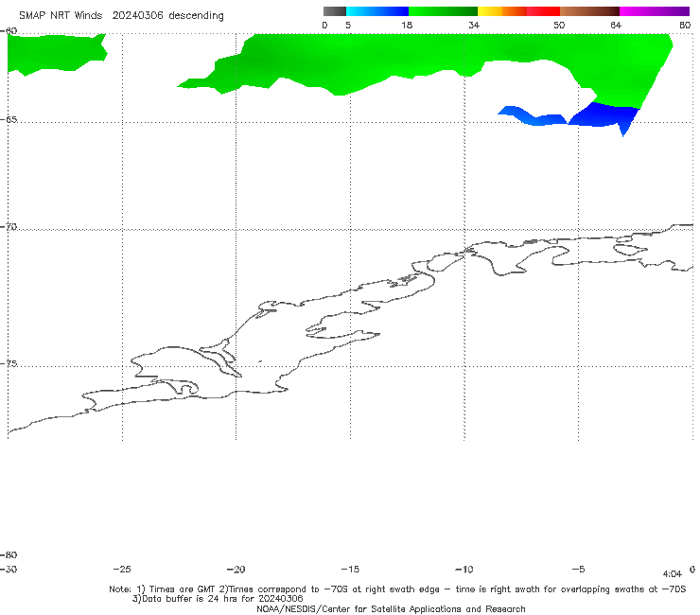Viewport: 700px width, 615px height.
Task: Select the latitude axis label '-75'
Action: coord(9,363)
